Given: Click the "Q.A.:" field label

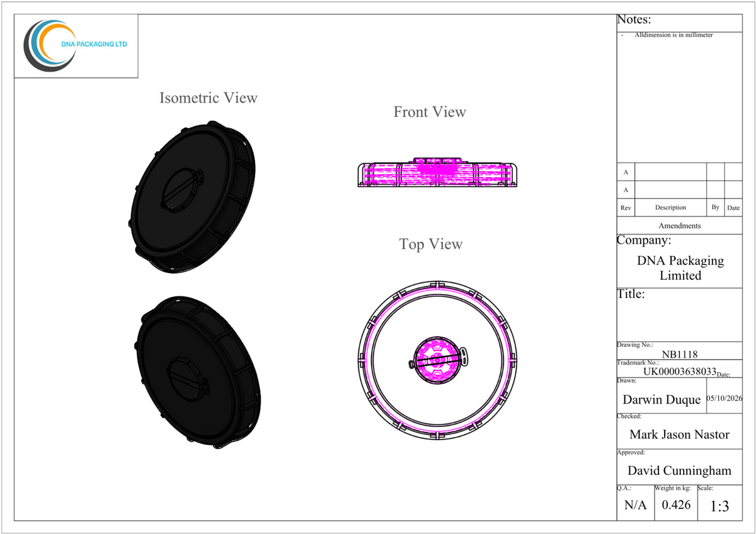Looking at the screenshot, I should click(x=624, y=489).
